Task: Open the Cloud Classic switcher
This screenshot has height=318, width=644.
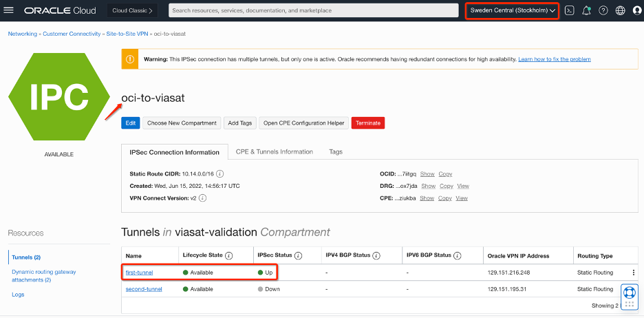Action: (x=133, y=11)
